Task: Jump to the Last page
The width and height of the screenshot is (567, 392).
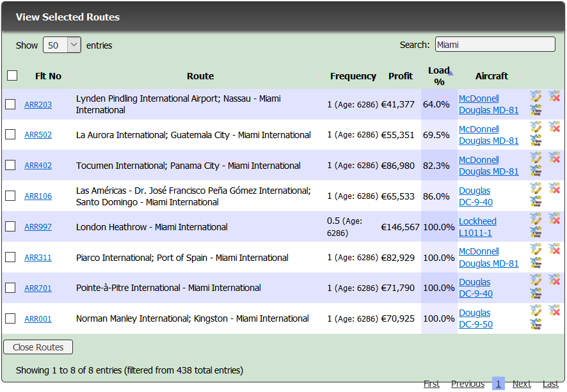Action: click(x=550, y=384)
